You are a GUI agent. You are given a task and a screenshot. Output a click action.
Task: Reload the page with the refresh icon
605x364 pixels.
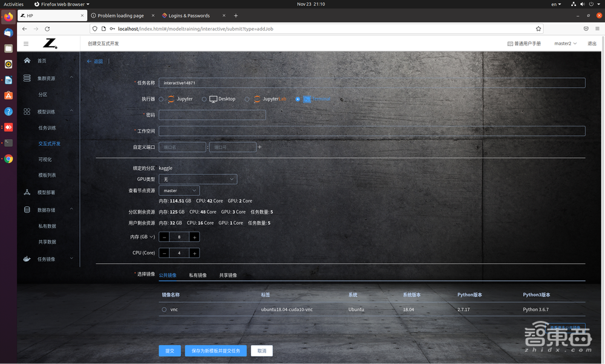click(47, 28)
